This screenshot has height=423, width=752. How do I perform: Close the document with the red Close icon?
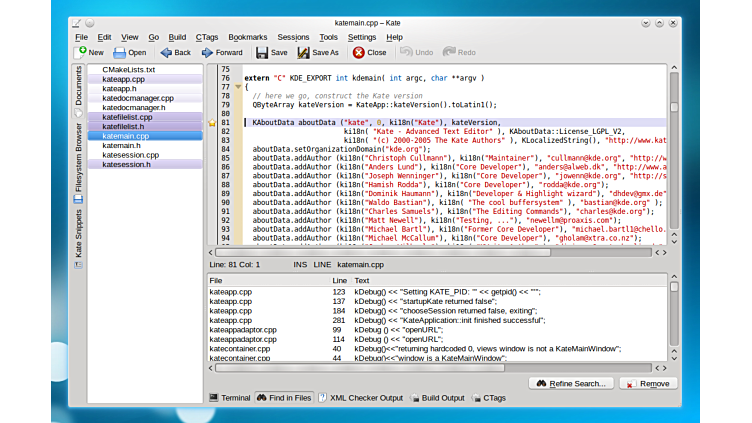358,52
